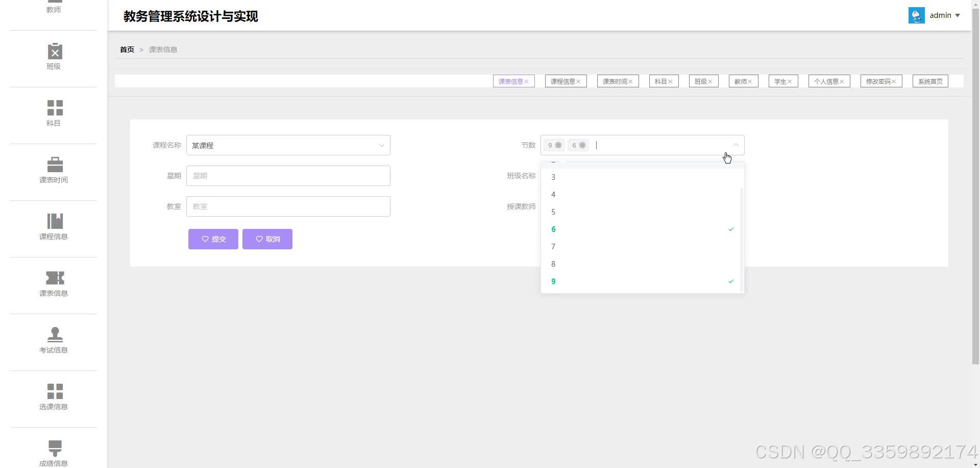Close the 课程信息 tab with its X
Viewport: 980px width, 468px height.
(578, 82)
